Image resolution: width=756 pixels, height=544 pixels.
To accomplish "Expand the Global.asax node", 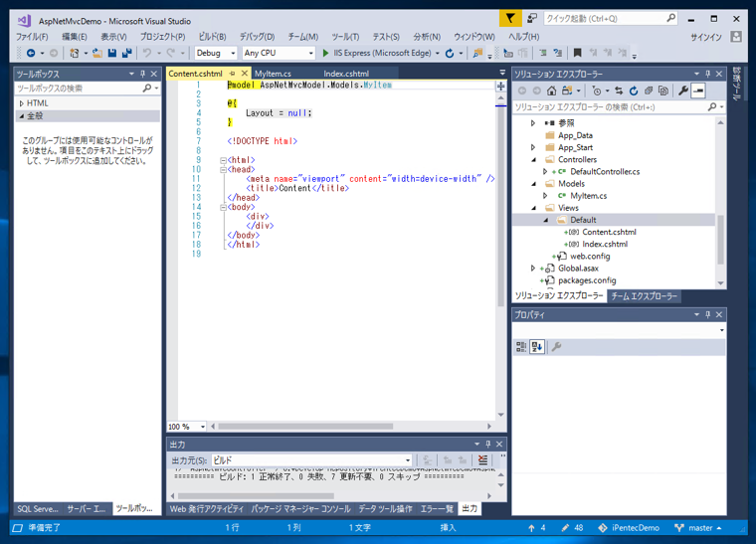I will pyautogui.click(x=533, y=268).
